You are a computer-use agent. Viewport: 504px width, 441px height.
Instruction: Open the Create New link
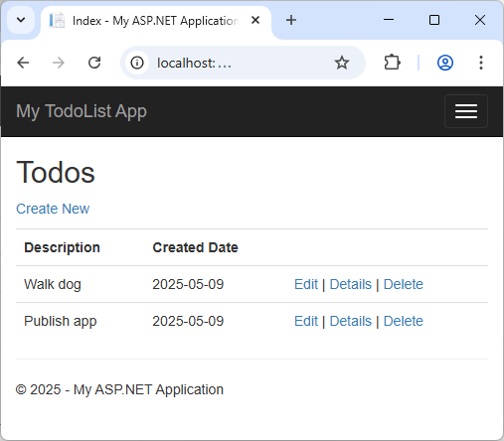click(53, 209)
